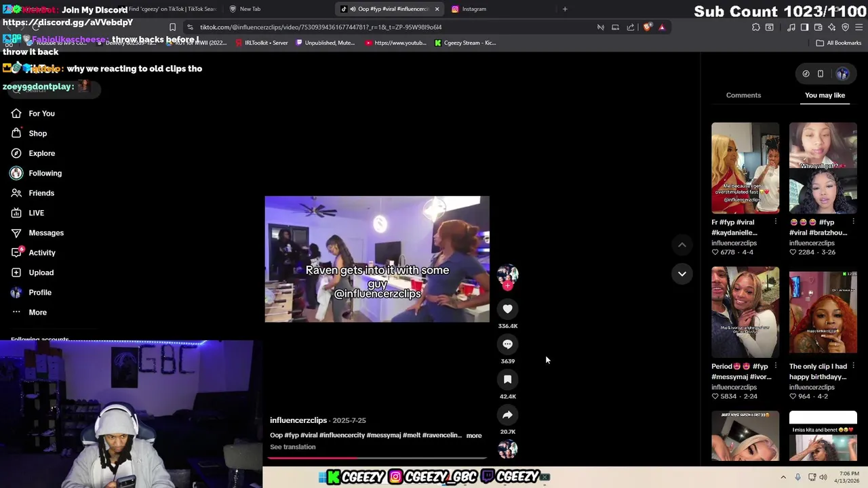Open the browser extensions puzzle icon
Screen dimensions: 868x488
pos(755,27)
